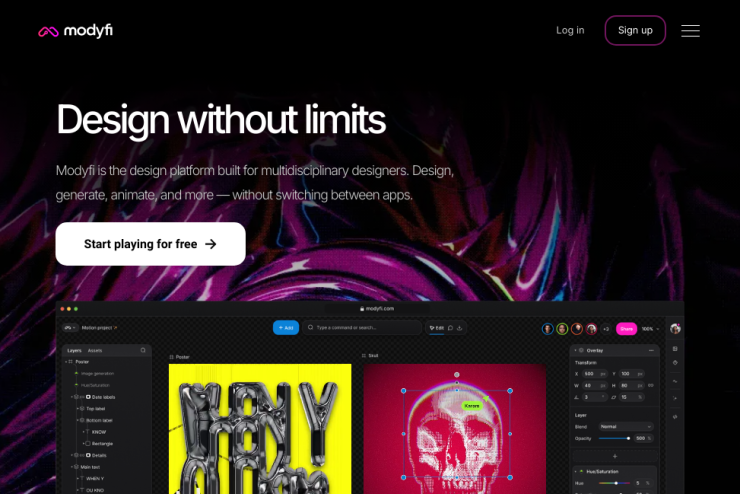Collapse the Date labels group
This screenshot has width=740, height=494.
[72, 397]
